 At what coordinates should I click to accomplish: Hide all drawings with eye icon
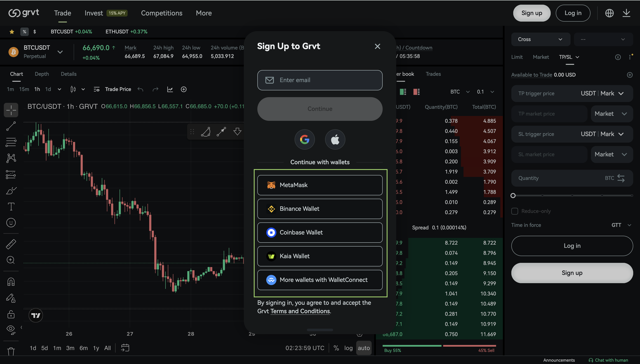[x=11, y=330]
